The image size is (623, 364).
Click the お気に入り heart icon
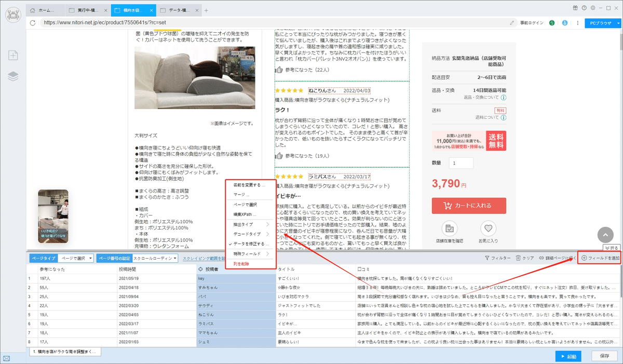(488, 228)
